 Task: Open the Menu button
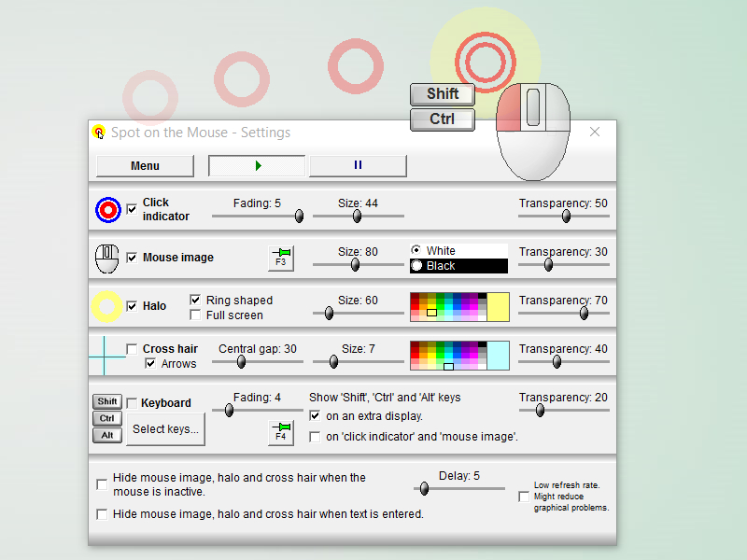point(145,166)
